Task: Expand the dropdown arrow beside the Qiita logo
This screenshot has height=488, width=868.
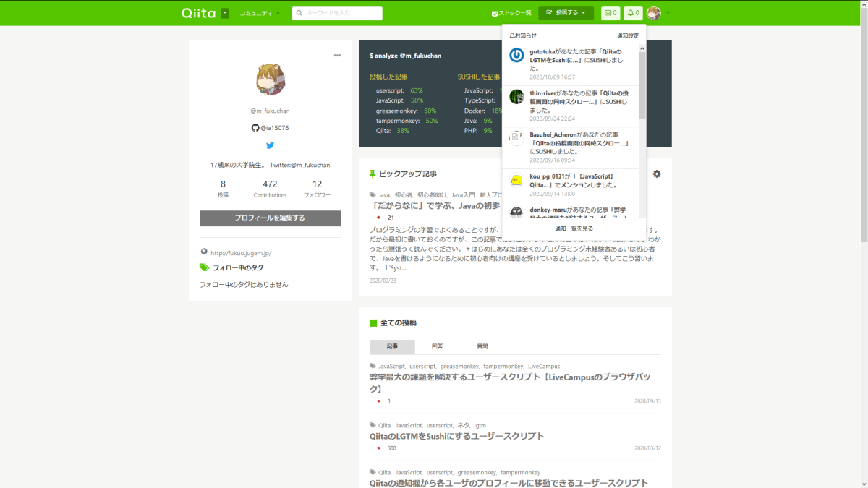Action: coord(225,13)
